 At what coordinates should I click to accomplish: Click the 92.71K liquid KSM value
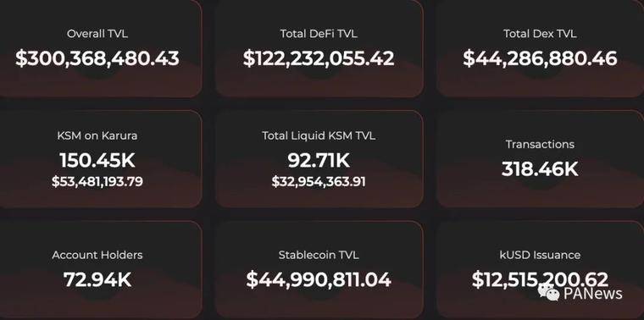[x=319, y=160]
